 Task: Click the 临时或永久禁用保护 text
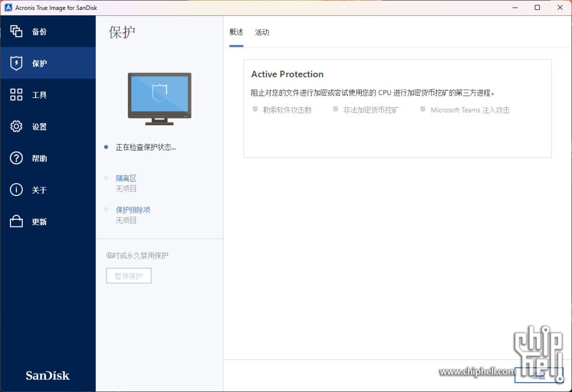pos(137,256)
